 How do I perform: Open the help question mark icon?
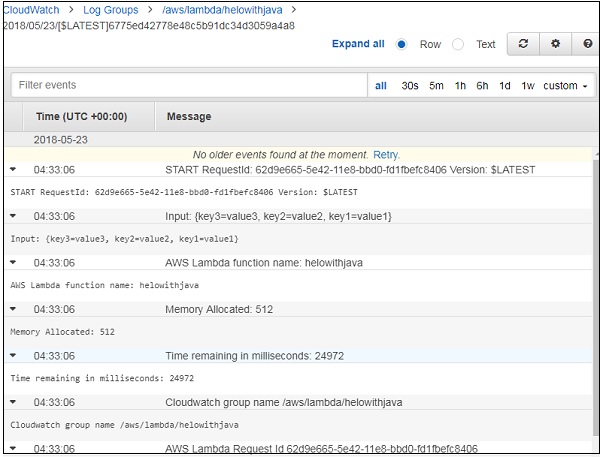[x=587, y=45]
